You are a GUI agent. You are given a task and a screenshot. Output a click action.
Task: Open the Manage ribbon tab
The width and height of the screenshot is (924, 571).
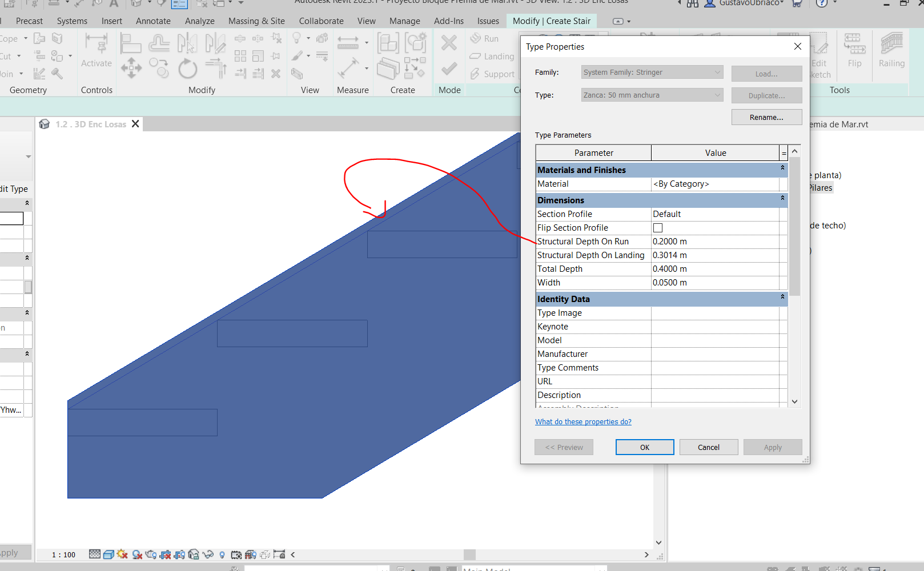404,21
